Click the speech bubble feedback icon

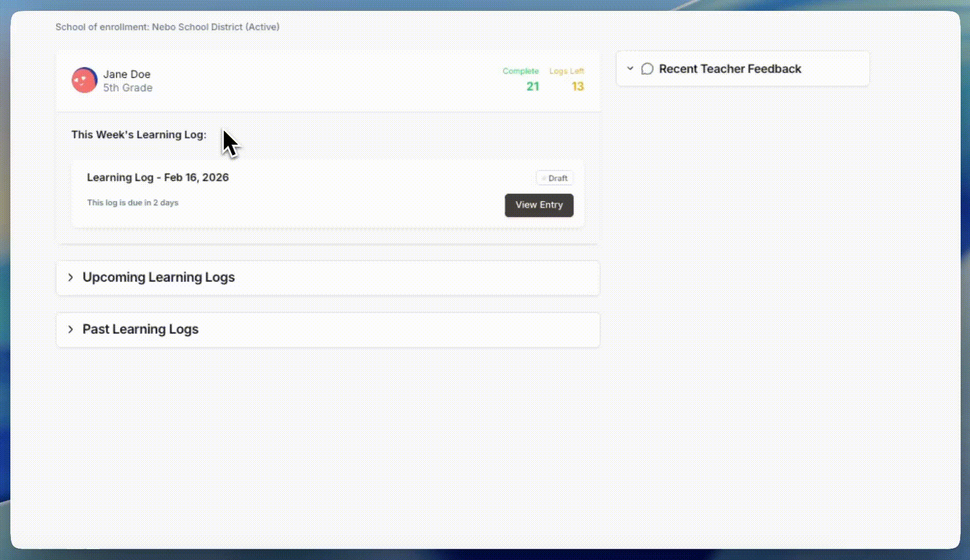(x=647, y=69)
